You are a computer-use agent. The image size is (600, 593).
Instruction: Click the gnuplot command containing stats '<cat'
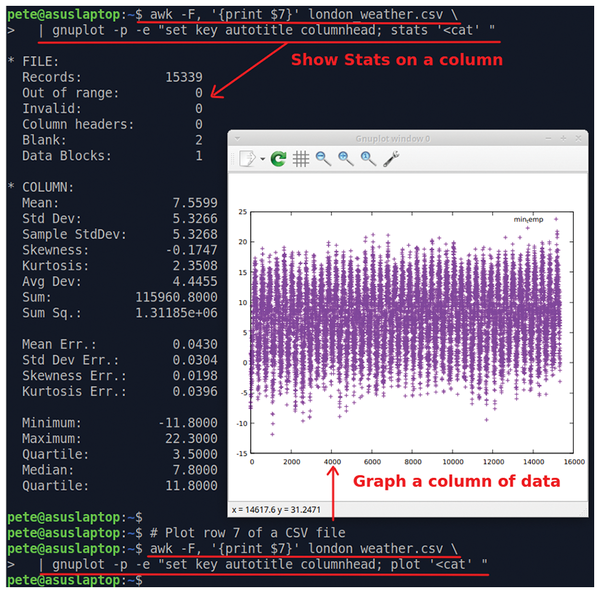266,30
